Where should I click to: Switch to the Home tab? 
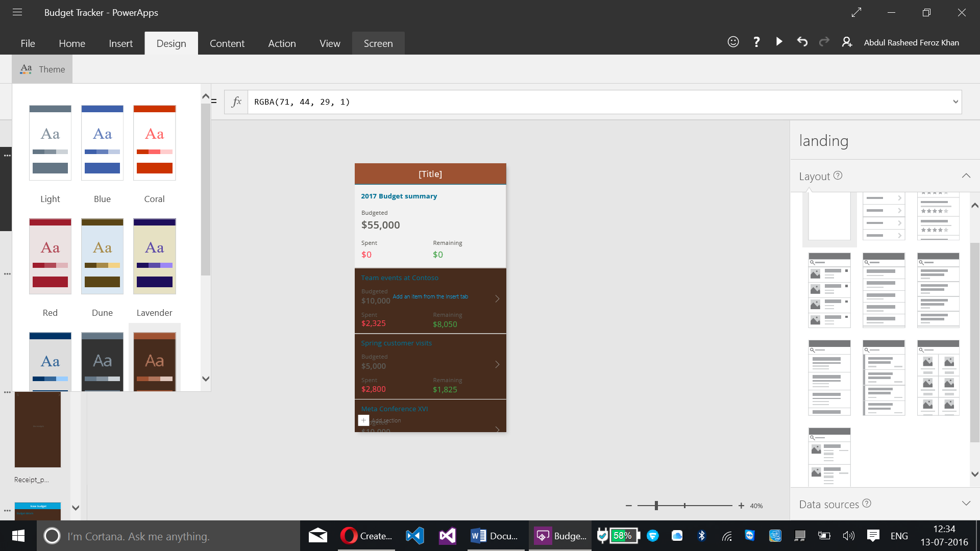coord(72,43)
